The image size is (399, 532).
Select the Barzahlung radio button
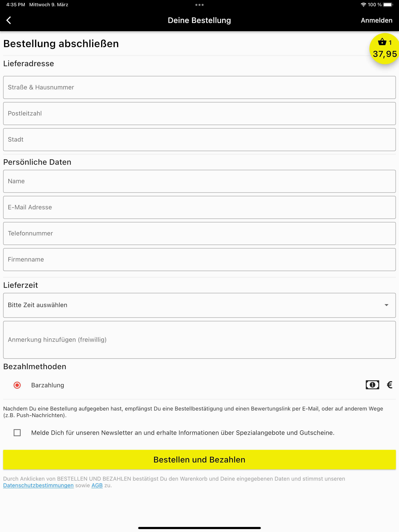(17, 385)
